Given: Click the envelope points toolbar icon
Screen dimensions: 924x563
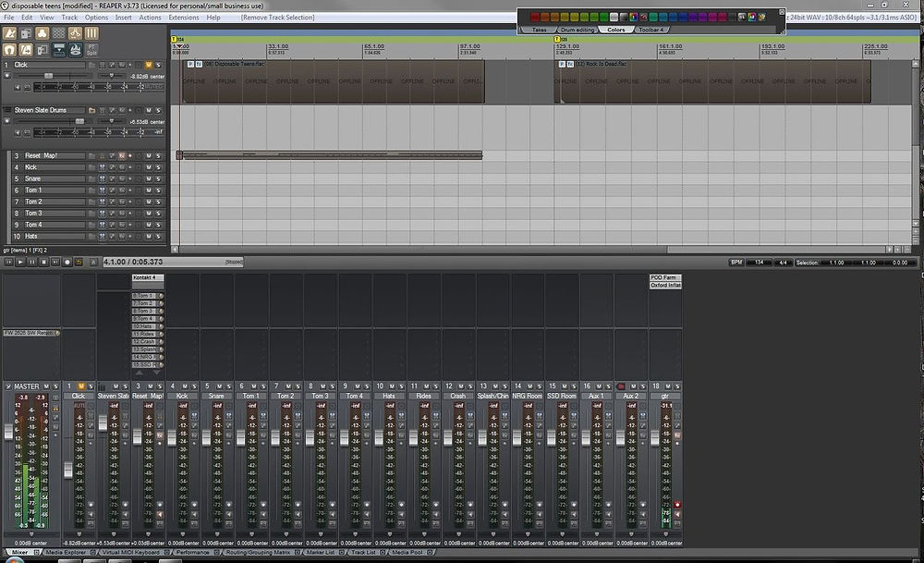Looking at the screenshot, I should point(75,33).
